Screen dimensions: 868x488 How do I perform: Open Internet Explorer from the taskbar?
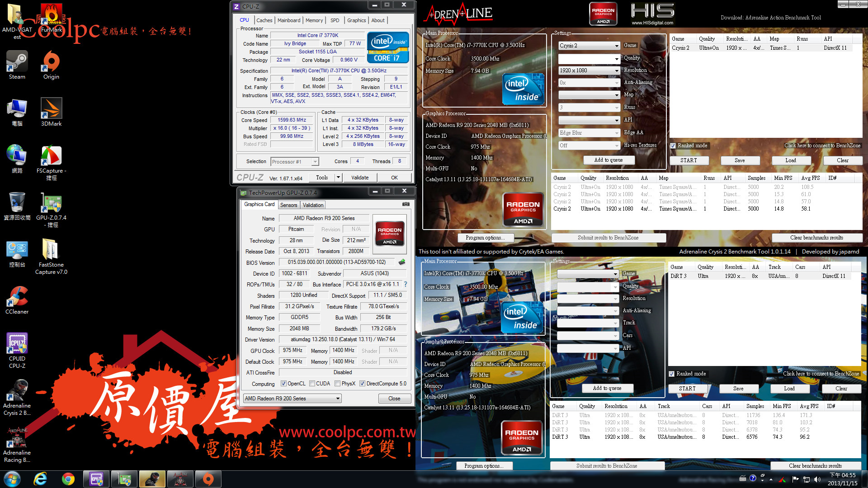point(41,479)
